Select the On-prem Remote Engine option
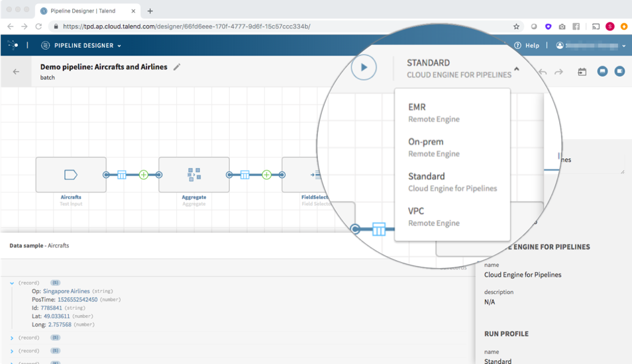 (x=452, y=148)
